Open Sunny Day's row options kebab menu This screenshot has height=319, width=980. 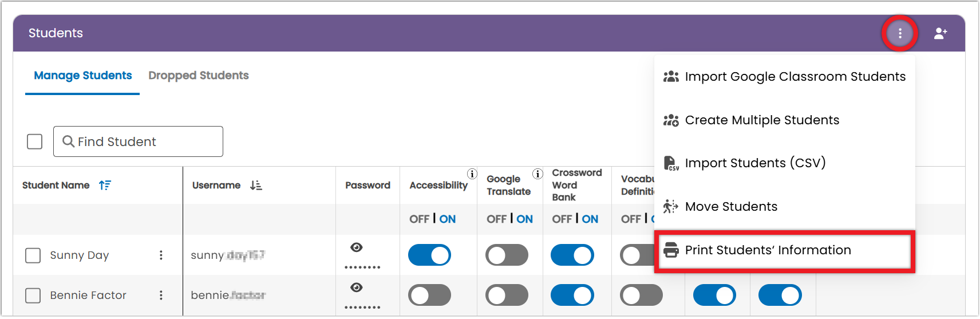(161, 255)
